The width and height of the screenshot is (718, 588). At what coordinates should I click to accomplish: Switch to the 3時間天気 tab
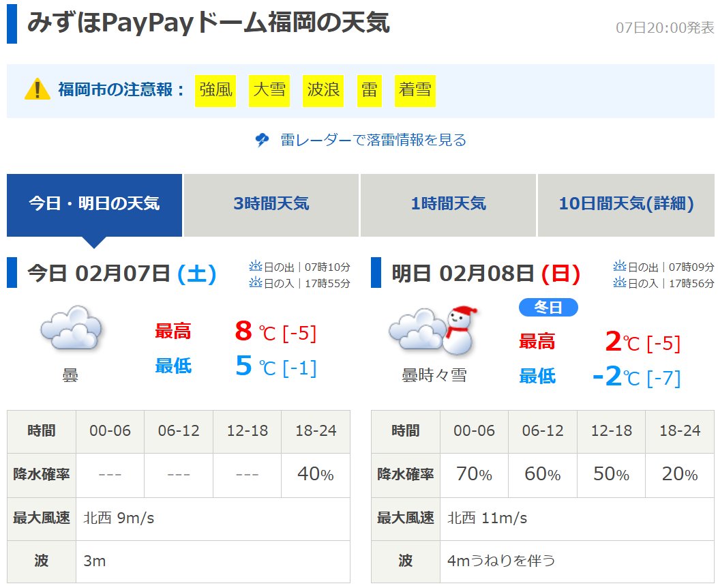tap(271, 205)
